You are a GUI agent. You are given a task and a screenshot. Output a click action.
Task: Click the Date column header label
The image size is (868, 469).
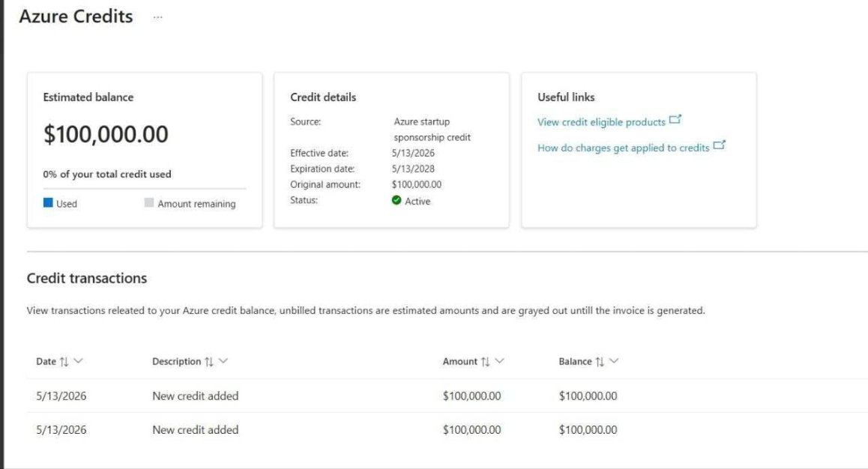46,362
